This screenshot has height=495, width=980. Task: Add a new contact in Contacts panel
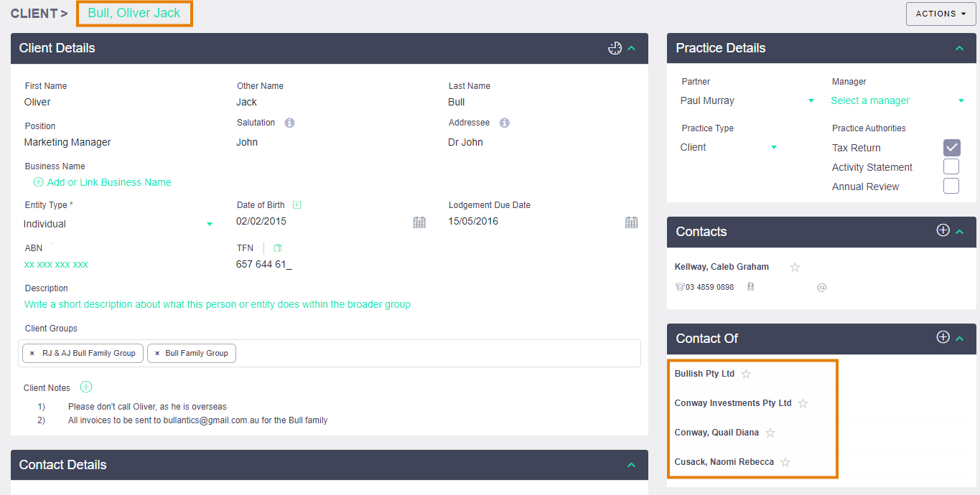(943, 230)
